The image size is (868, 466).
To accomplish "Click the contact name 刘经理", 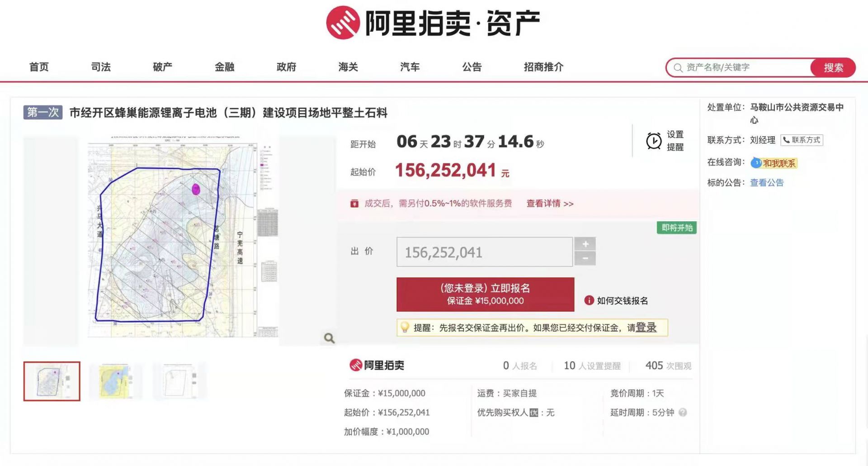I will coord(763,140).
